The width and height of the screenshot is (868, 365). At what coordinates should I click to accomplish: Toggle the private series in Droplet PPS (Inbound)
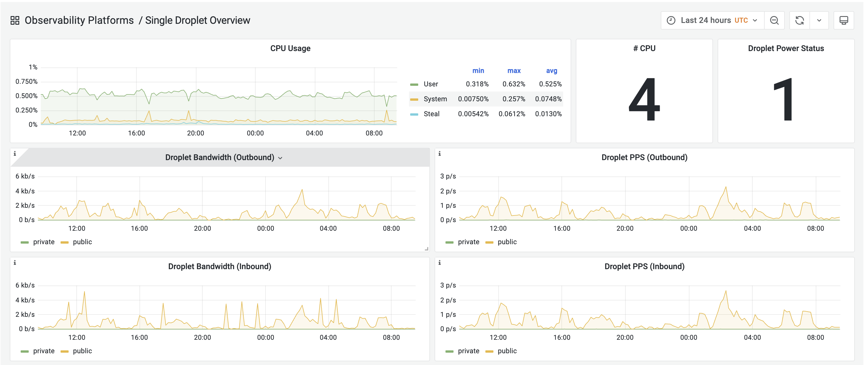(469, 351)
